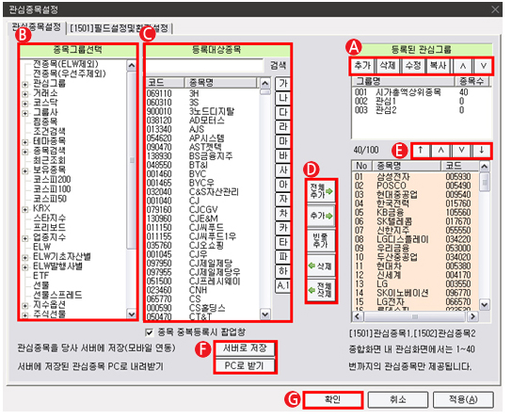Click the 삭제 button with left green arrow
The height and width of the screenshot is (420, 512).
point(321,266)
